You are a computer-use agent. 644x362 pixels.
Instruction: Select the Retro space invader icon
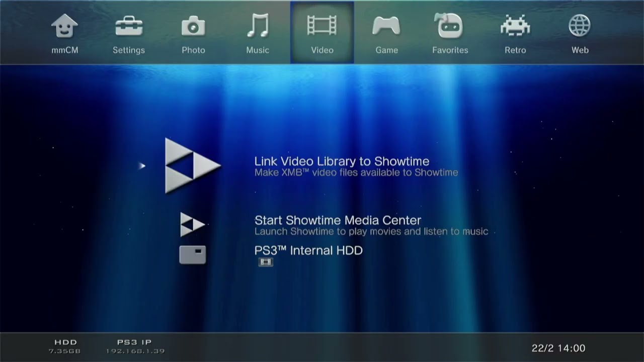coord(515,26)
